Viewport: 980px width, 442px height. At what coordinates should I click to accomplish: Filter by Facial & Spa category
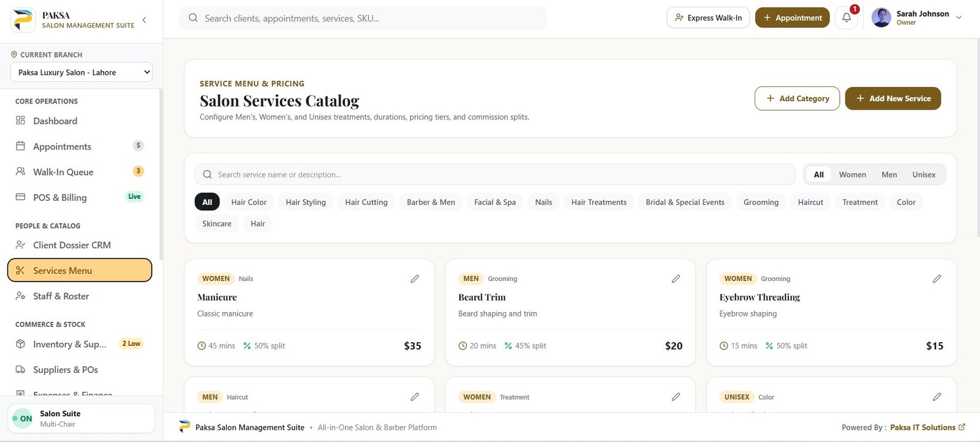click(x=495, y=202)
